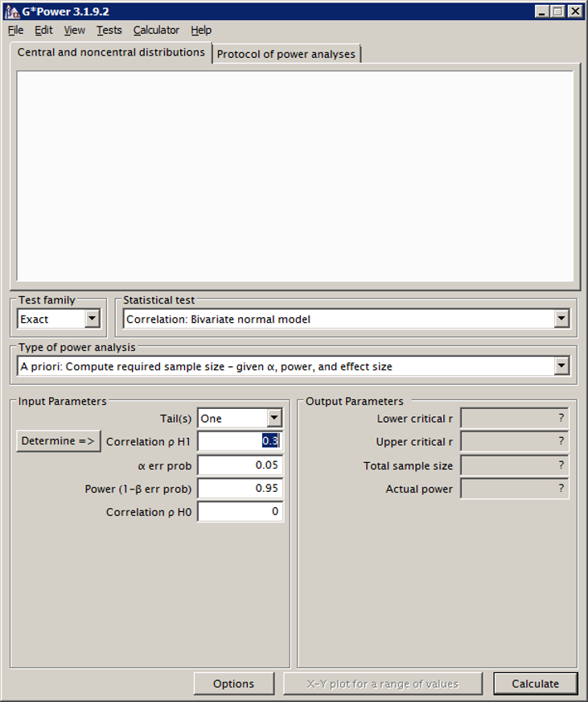This screenshot has width=588, height=702.
Task: Open the Tests menu
Action: coord(109,30)
